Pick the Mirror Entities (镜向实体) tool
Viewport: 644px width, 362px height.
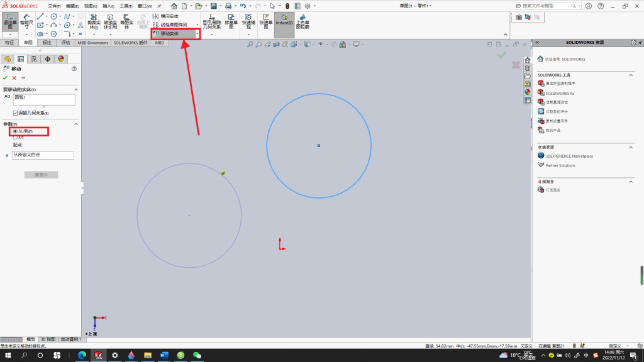pos(165,16)
